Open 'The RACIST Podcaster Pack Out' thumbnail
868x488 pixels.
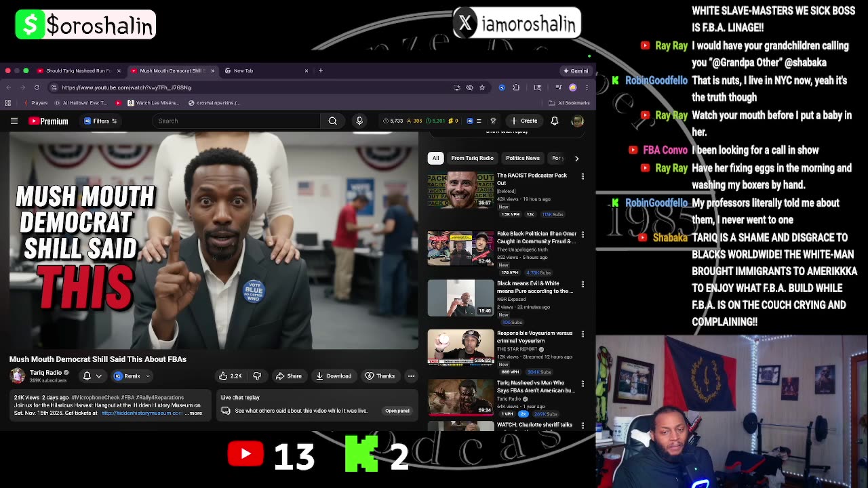(460, 190)
